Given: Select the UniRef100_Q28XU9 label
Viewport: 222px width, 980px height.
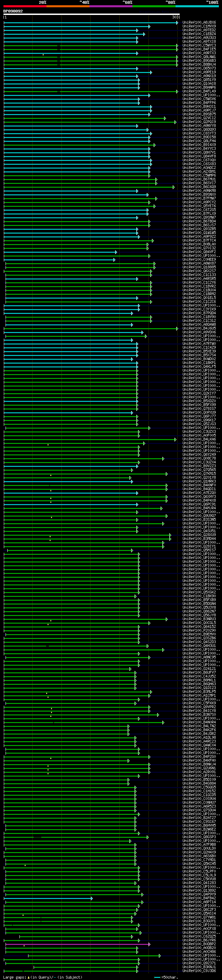Looking at the screenshot, I should [199, 535].
